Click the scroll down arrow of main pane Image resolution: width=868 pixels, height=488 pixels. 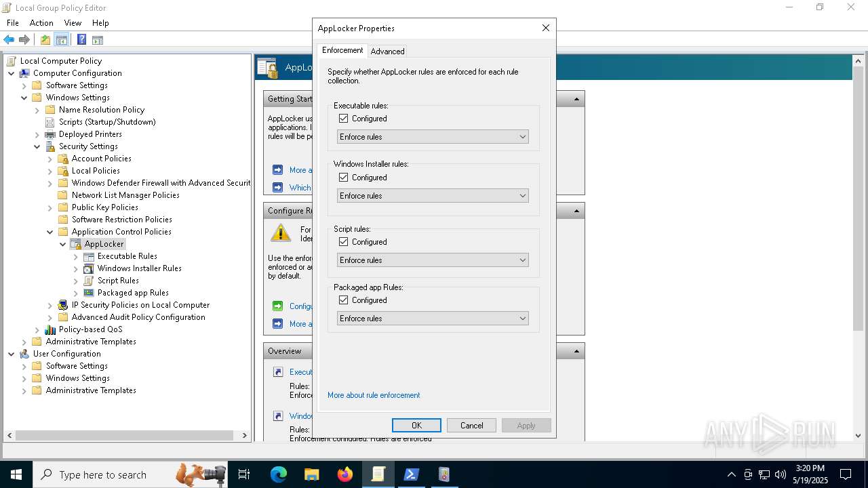click(859, 436)
